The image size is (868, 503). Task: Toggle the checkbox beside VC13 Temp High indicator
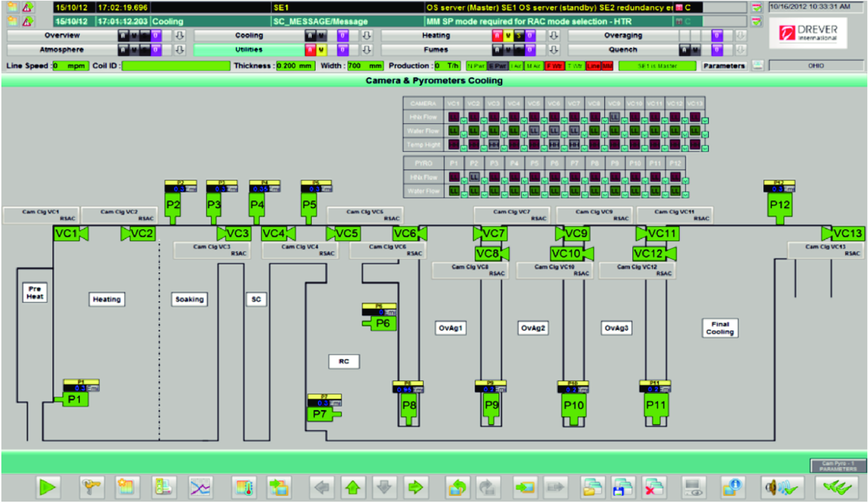(705, 148)
